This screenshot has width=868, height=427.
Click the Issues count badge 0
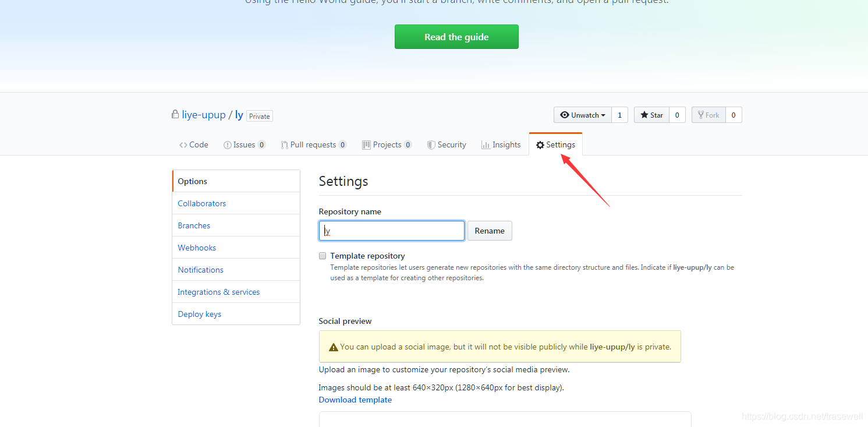(262, 145)
